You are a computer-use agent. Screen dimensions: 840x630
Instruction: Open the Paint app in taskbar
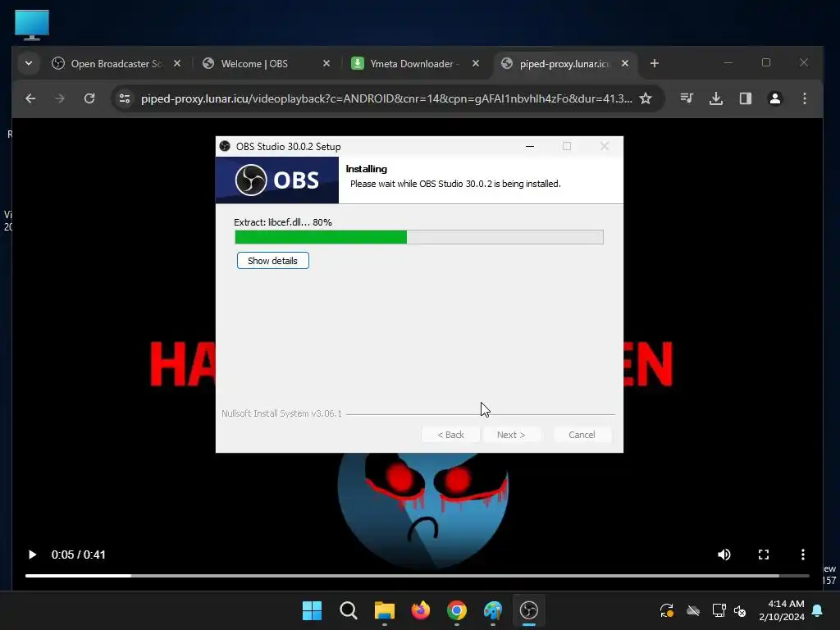(493, 610)
